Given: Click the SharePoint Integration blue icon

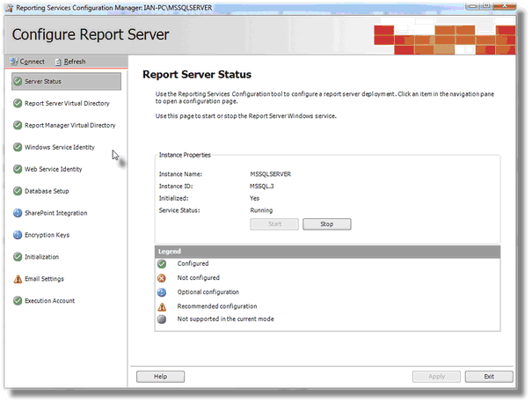Looking at the screenshot, I should (18, 213).
